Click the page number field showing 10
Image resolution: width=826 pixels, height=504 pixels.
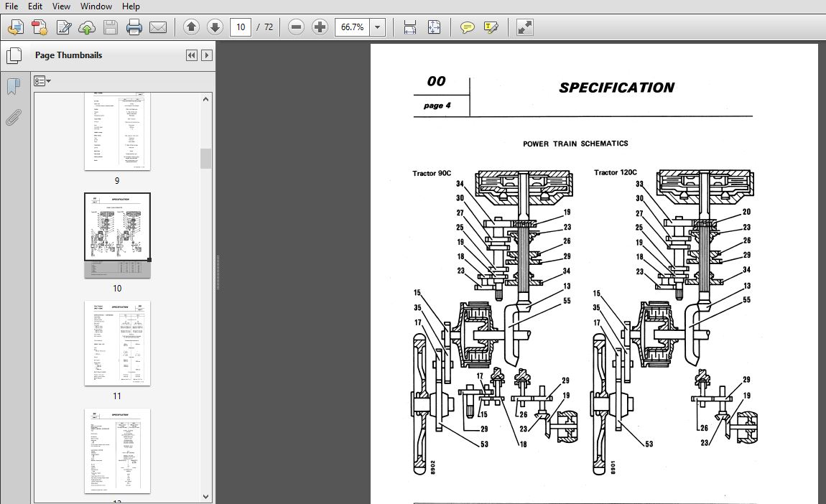[240, 27]
